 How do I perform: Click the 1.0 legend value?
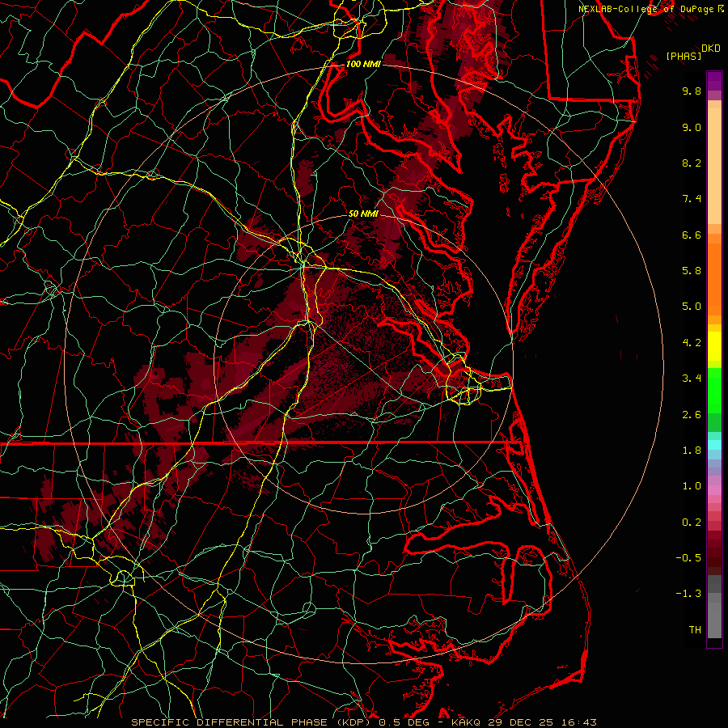692,486
